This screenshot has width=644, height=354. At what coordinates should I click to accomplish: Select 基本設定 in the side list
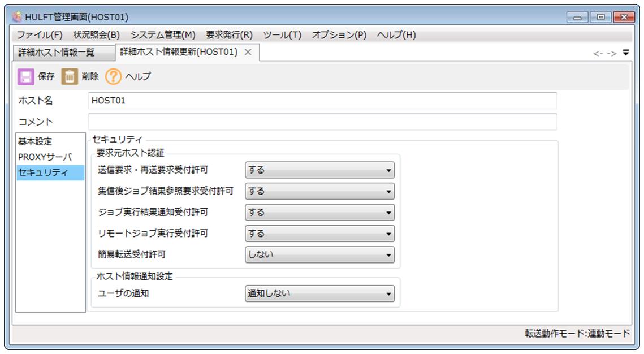tap(50, 142)
